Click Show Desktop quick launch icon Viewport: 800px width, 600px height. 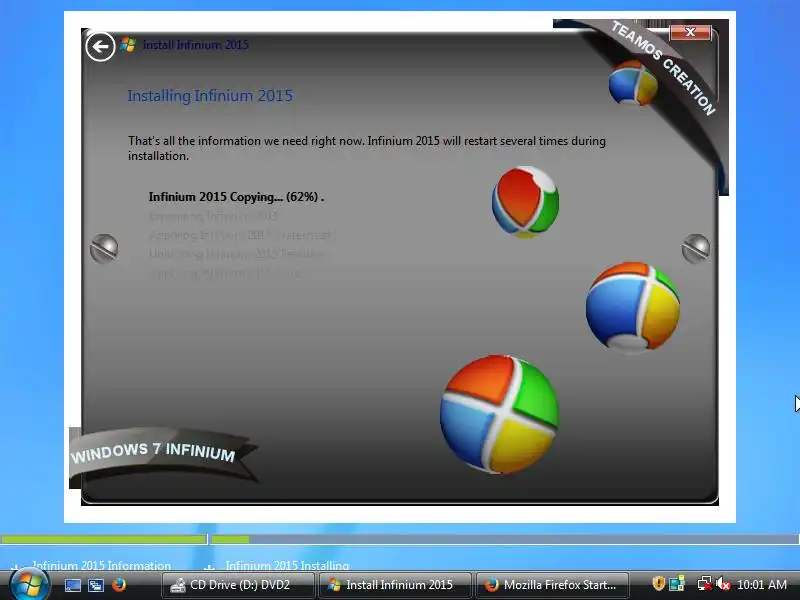coord(72,585)
